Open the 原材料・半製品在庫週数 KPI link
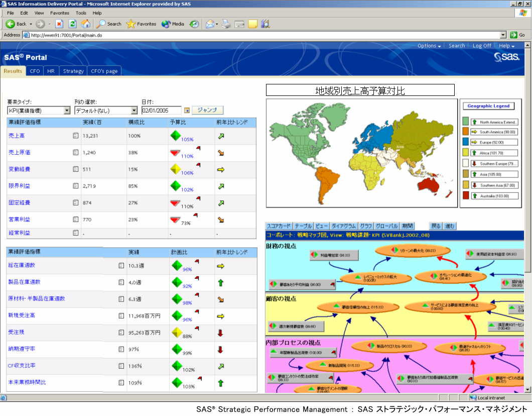532x416 pixels. click(x=36, y=298)
